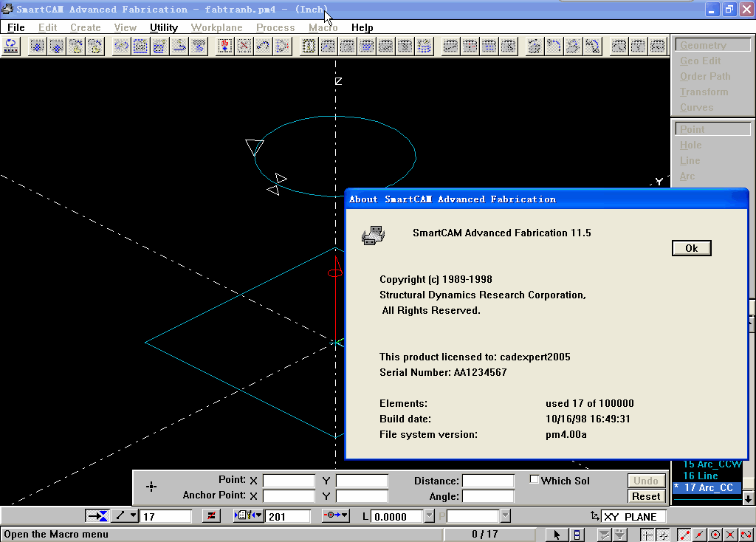Image resolution: width=756 pixels, height=542 pixels.
Task: Click the Reset button
Action: [646, 496]
